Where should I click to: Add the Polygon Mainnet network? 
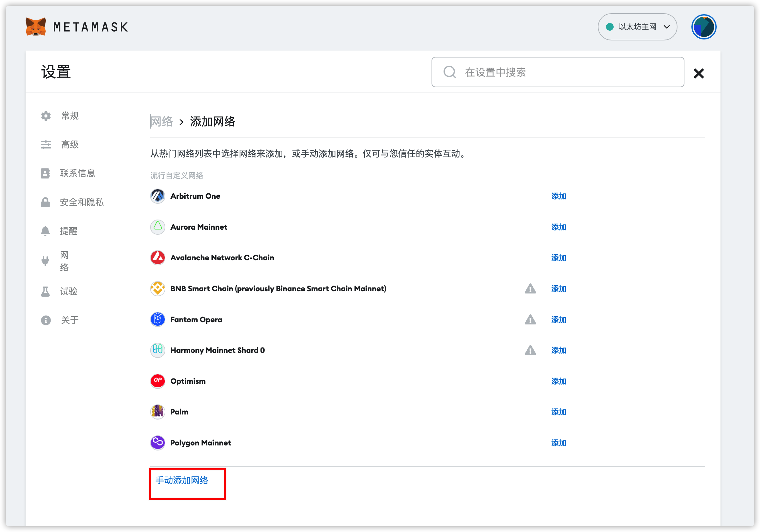[558, 443]
